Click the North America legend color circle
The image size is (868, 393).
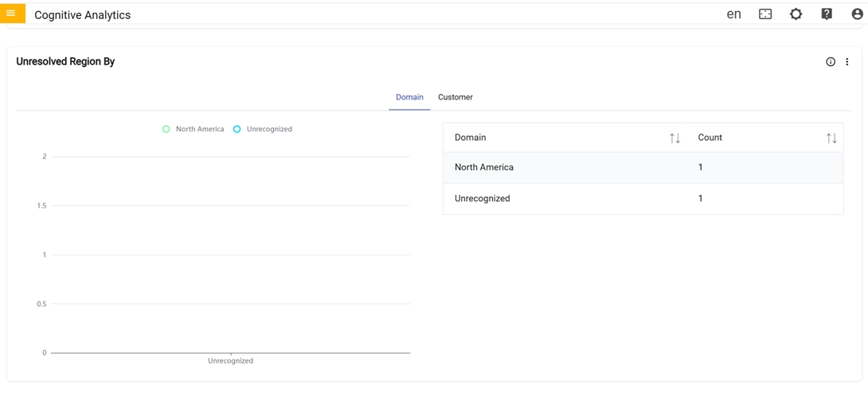166,129
